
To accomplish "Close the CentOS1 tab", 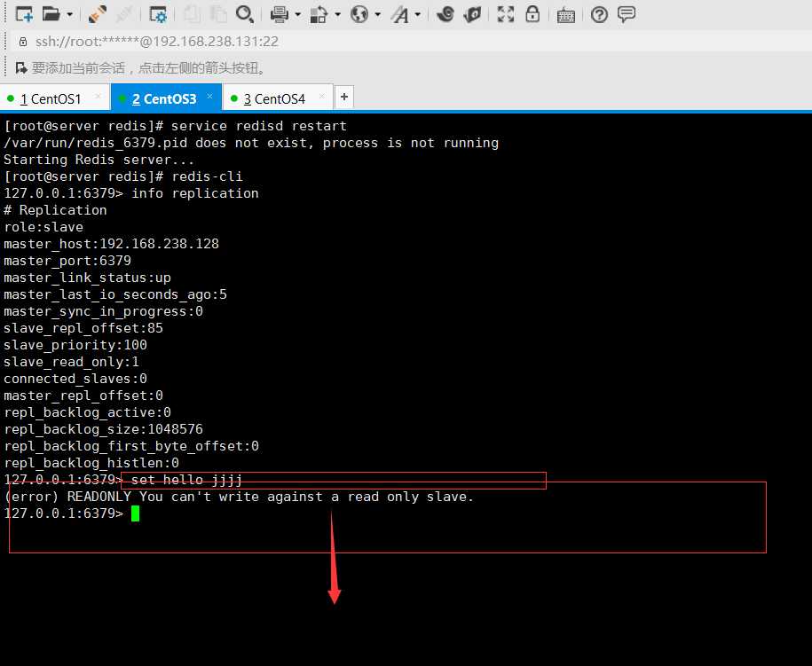I will (98, 97).
